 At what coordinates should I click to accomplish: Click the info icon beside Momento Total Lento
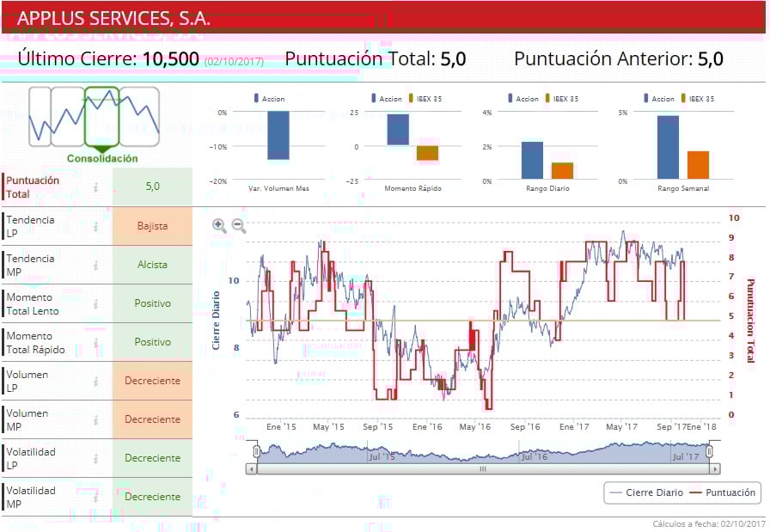click(x=96, y=303)
